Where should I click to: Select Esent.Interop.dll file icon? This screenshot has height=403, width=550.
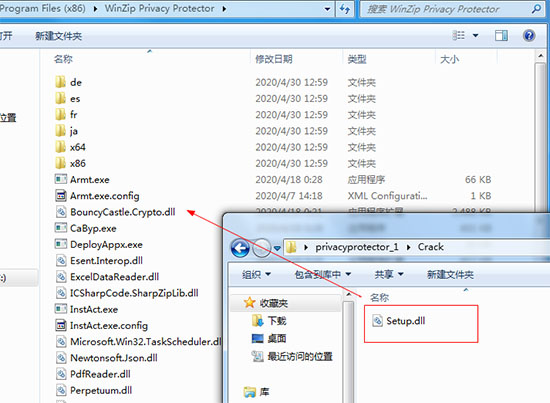(x=61, y=260)
